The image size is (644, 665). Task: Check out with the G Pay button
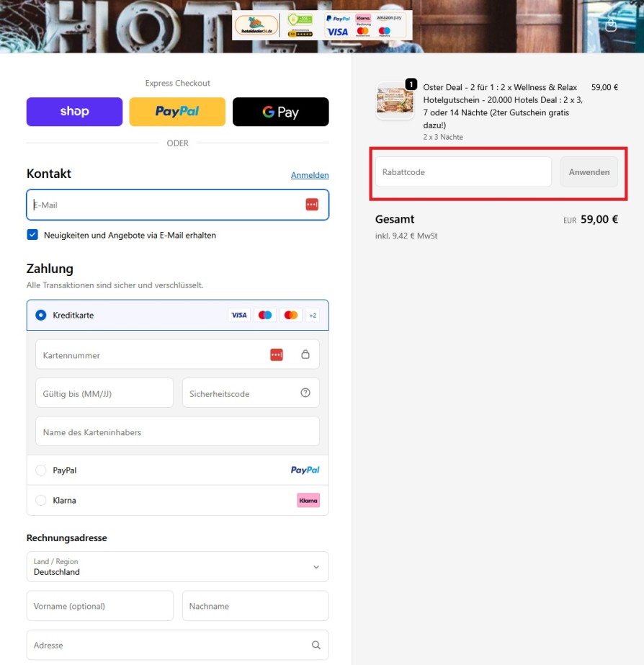280,112
